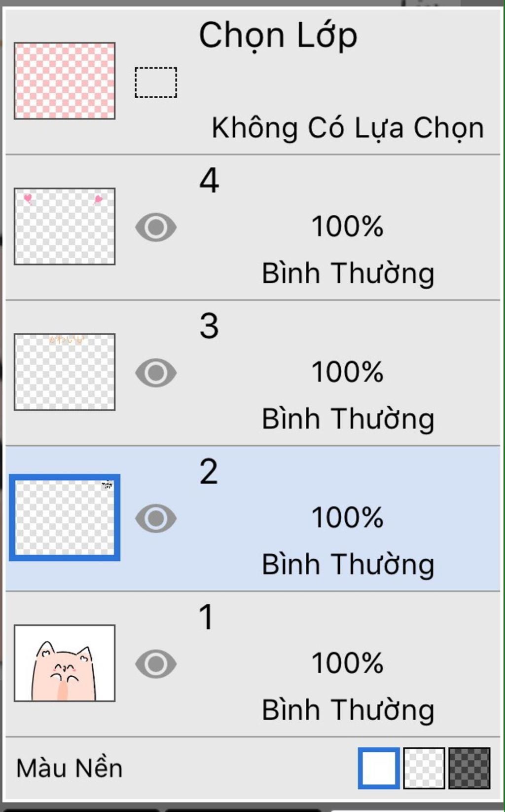Image resolution: width=505 pixels, height=812 pixels.
Task: Hide layer 3 using eye icon
Action: (x=156, y=373)
